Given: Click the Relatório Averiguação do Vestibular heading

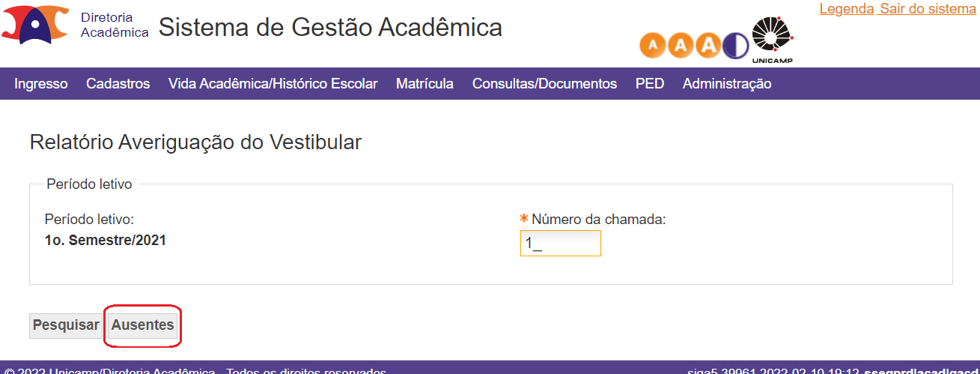Looking at the screenshot, I should [196, 142].
